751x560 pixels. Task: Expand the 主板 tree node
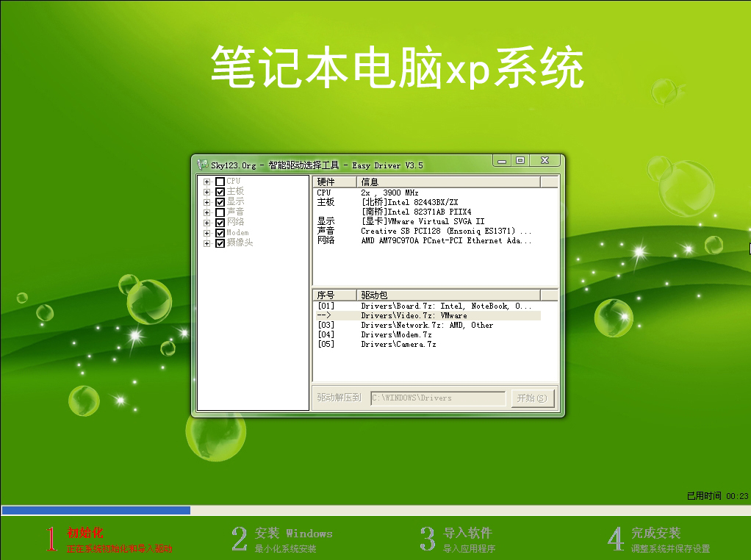206,192
